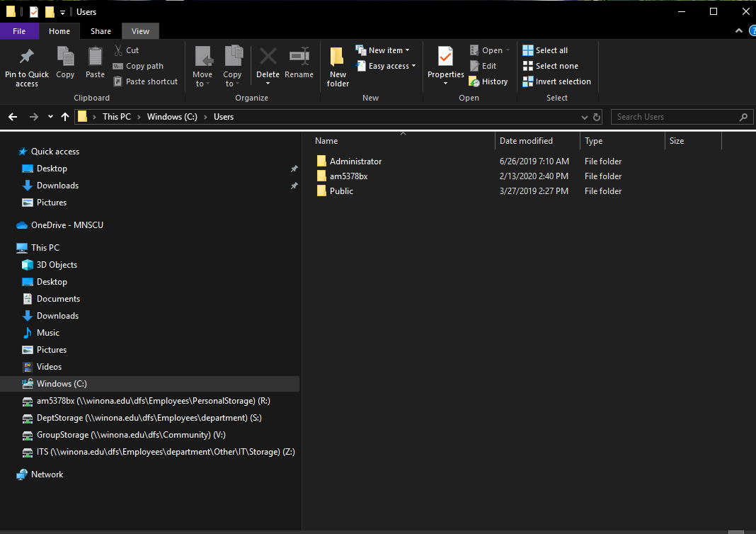Click the History icon in Open group
Viewport: 756px width, 534px height.
(x=474, y=81)
